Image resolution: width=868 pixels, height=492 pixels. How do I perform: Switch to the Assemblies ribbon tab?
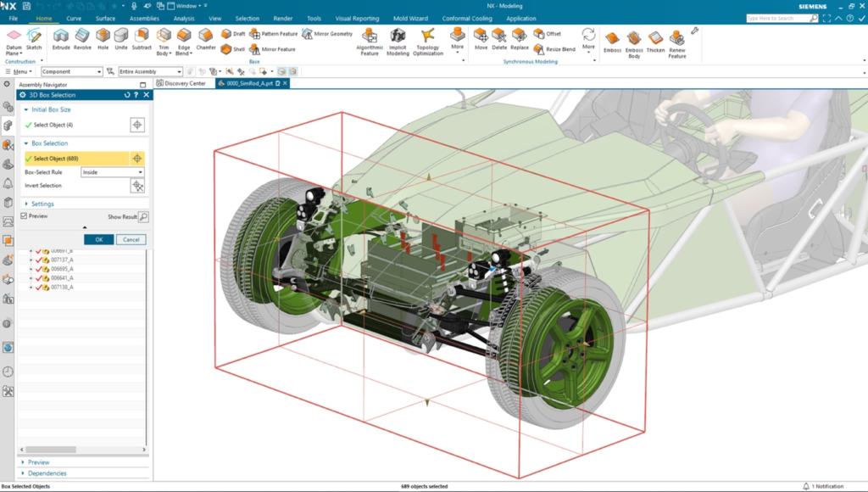point(144,18)
